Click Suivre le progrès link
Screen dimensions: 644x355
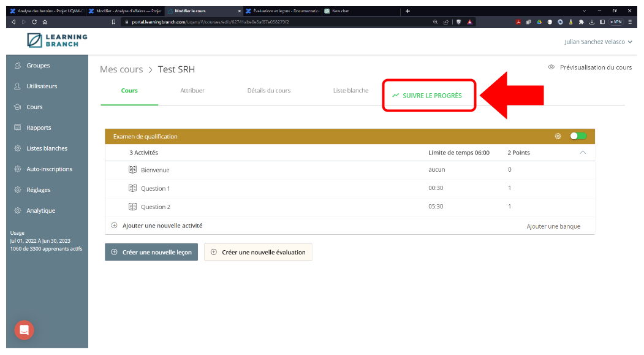428,96
